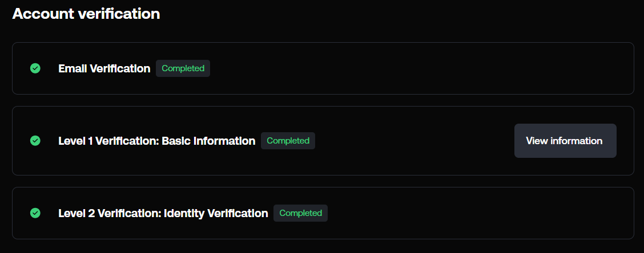Open the View information button

(565, 141)
